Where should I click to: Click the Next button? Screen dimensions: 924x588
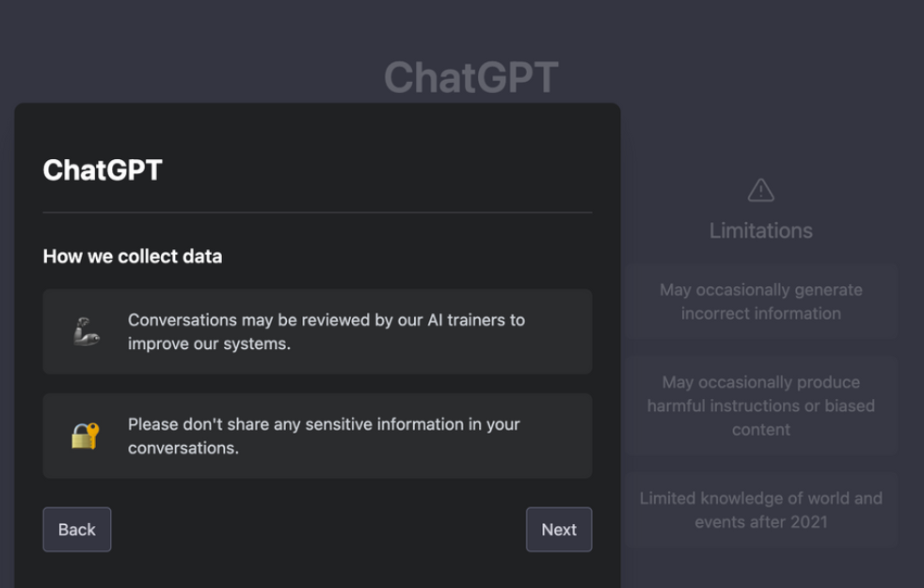(x=559, y=529)
